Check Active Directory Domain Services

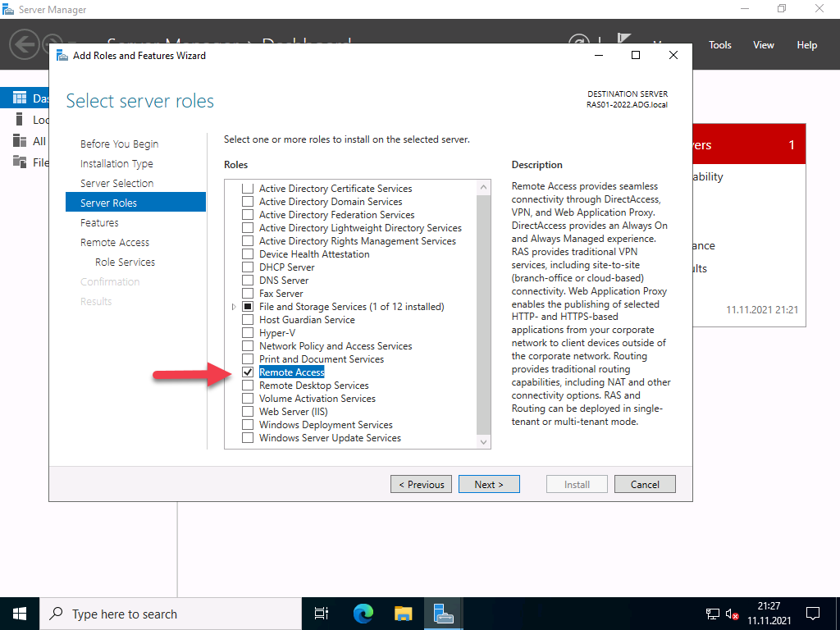click(248, 202)
